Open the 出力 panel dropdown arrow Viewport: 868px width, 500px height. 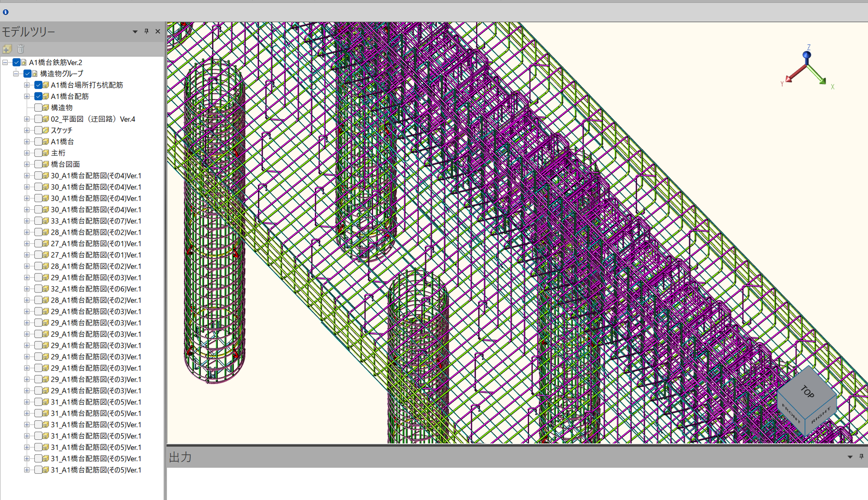click(x=850, y=457)
